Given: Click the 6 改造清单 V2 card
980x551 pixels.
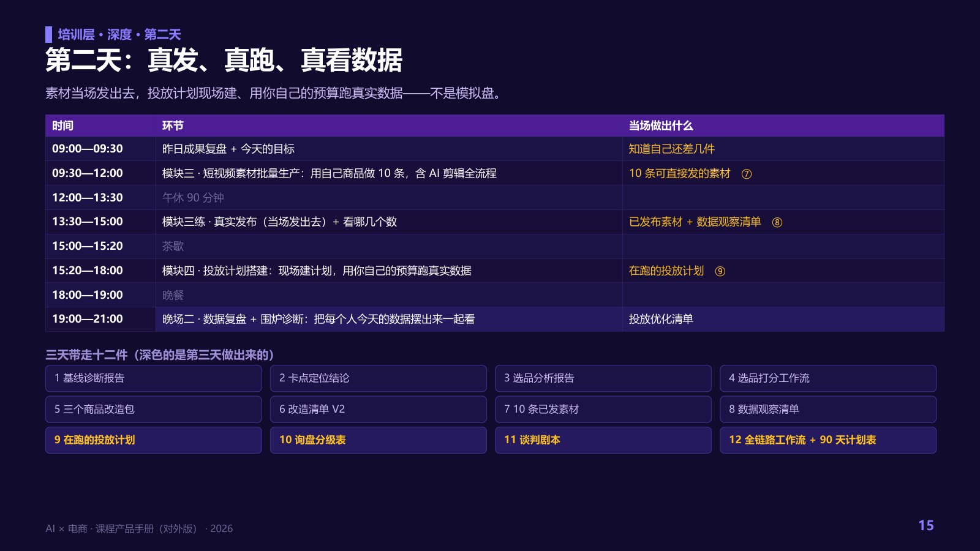Looking at the screenshot, I should [x=379, y=409].
